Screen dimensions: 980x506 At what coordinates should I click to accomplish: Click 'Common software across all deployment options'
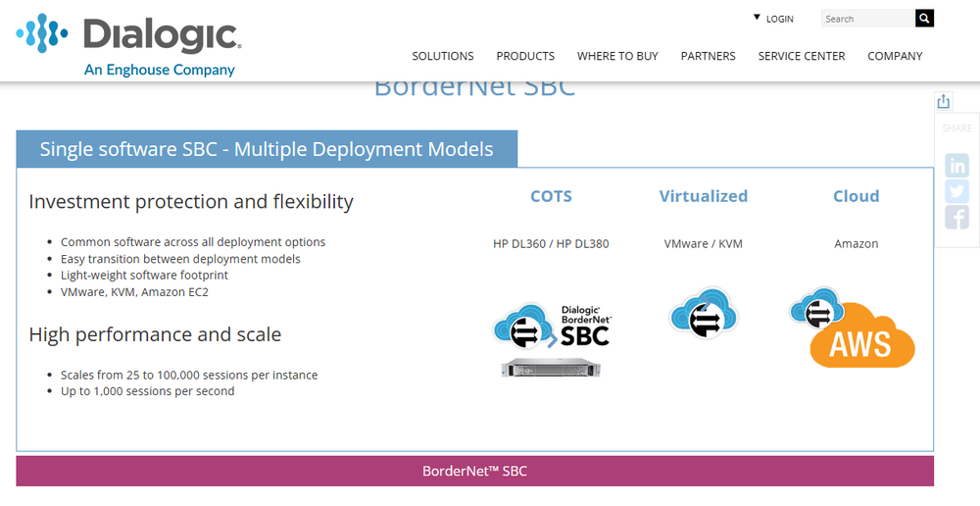[x=193, y=242]
